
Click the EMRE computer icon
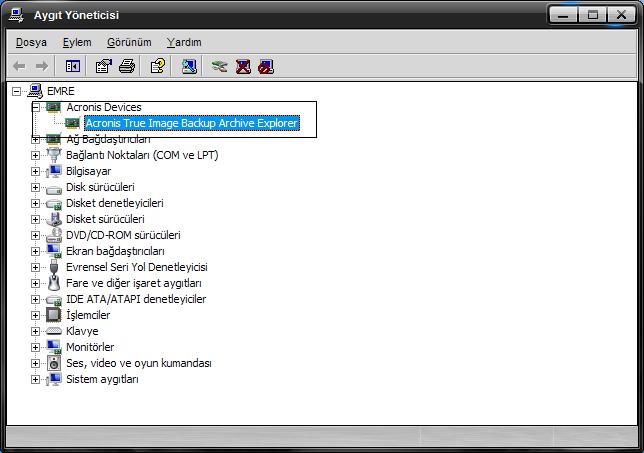tap(35, 91)
